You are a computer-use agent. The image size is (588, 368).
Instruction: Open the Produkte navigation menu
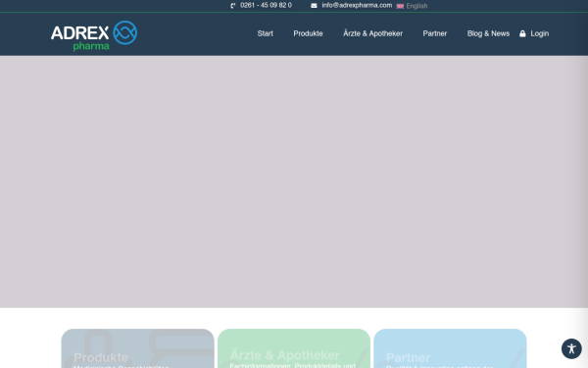coord(308,33)
